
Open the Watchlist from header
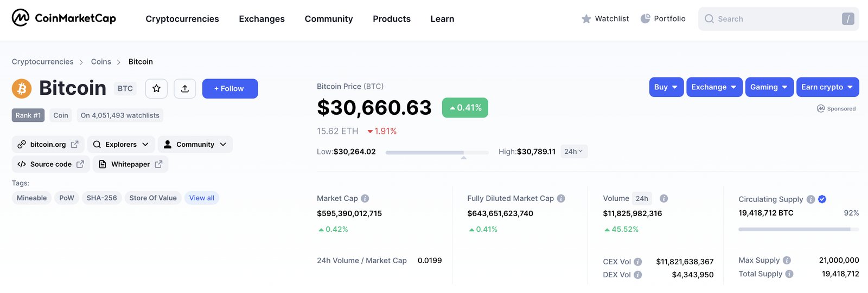(605, 19)
